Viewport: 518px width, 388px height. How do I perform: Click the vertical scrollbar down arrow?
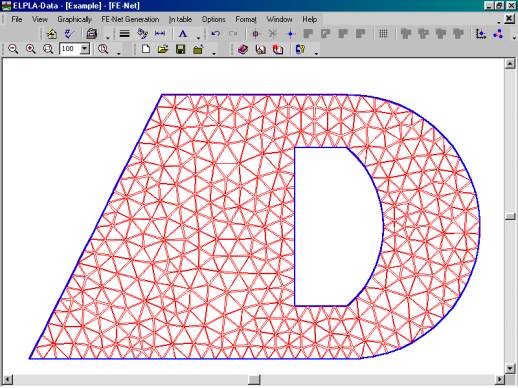[510, 368]
